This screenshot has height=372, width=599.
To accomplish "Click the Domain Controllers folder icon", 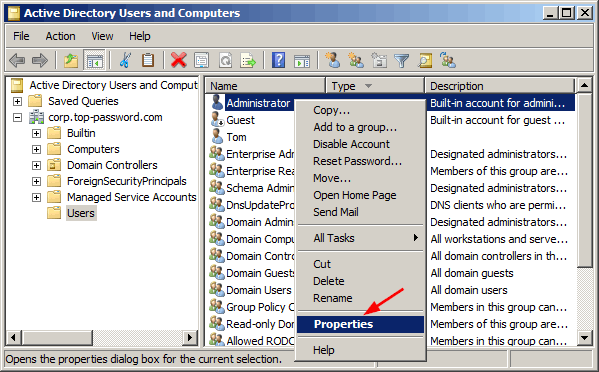I will click(54, 165).
